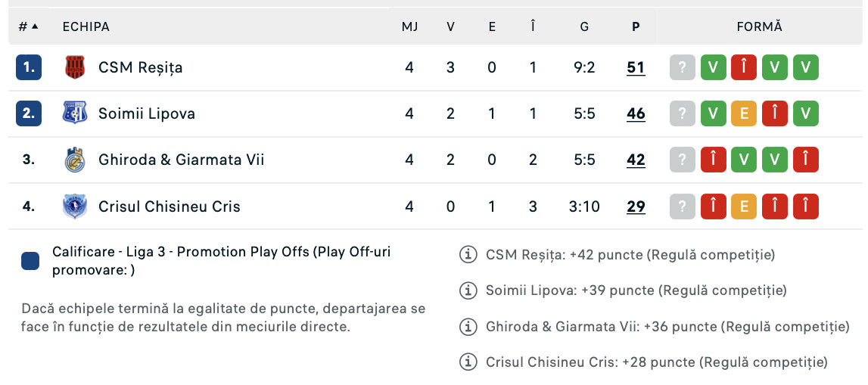Image resolution: width=868 pixels, height=385 pixels.
Task: Click Ghiroda's grey ? upcoming match badge
Action: point(683,160)
